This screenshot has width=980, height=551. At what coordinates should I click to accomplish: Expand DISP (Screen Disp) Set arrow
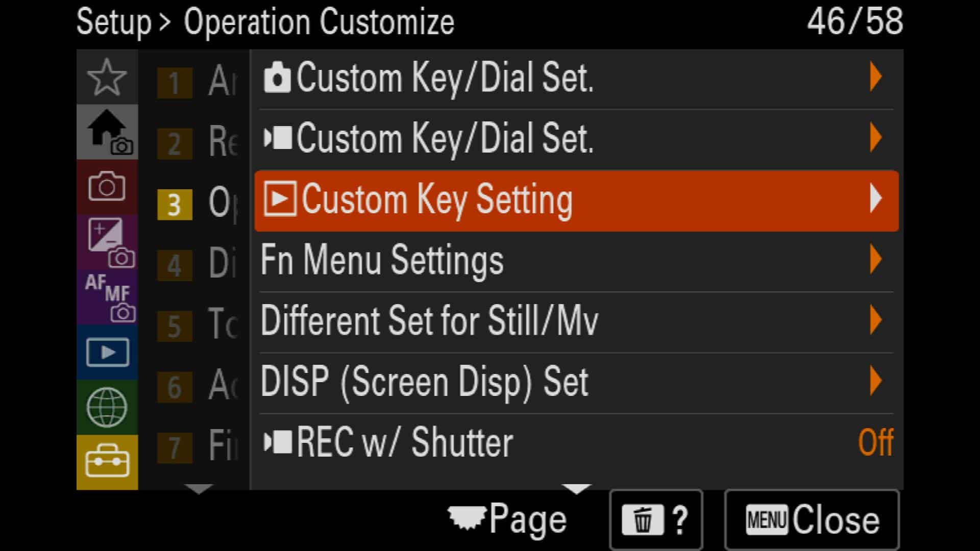tap(876, 381)
